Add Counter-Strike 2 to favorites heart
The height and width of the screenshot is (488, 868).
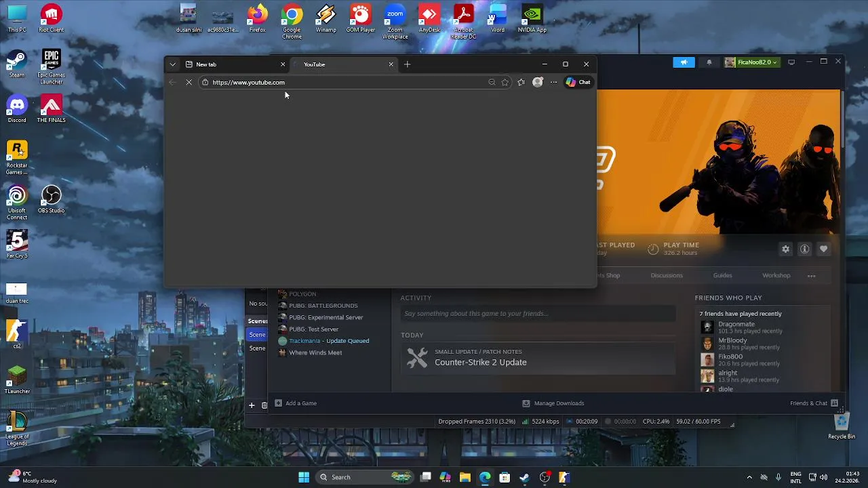tap(823, 249)
